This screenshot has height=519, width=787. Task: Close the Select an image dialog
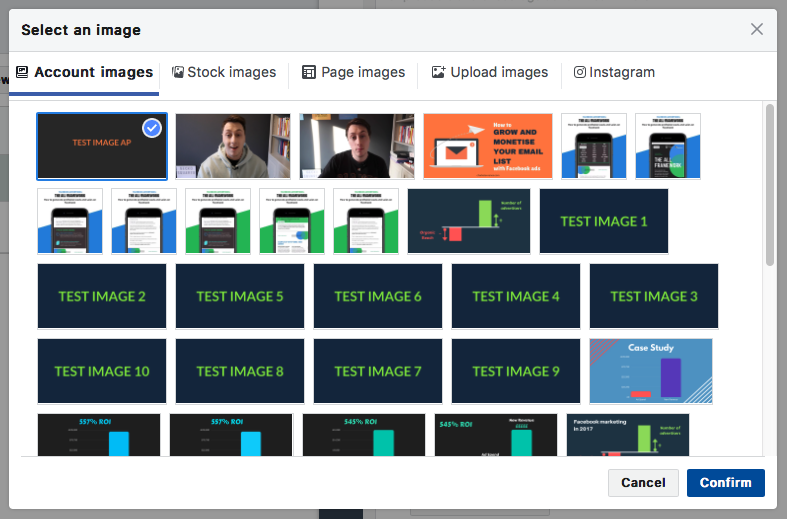[x=757, y=29]
